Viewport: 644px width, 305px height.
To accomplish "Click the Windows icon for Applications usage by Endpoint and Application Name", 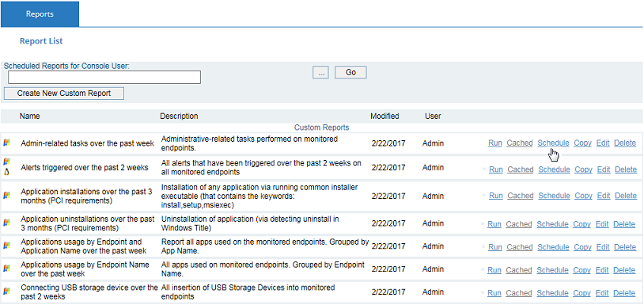I will (x=6, y=246).
